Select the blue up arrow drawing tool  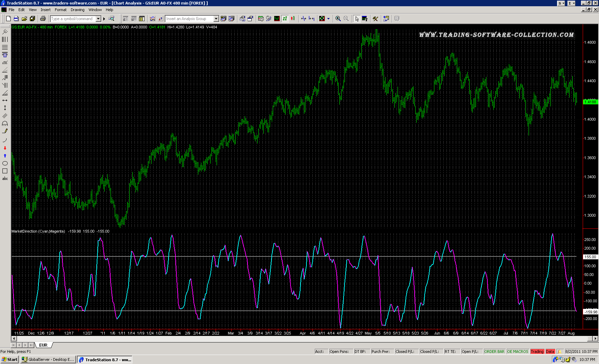pyautogui.click(x=5, y=156)
